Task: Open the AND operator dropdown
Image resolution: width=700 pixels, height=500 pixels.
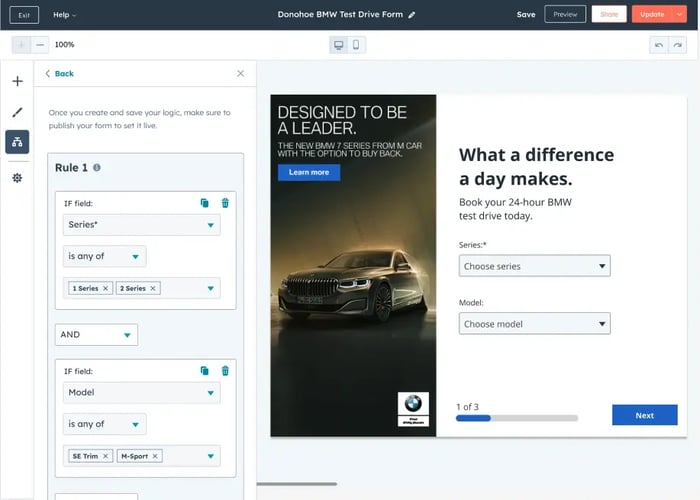Action: [x=96, y=335]
